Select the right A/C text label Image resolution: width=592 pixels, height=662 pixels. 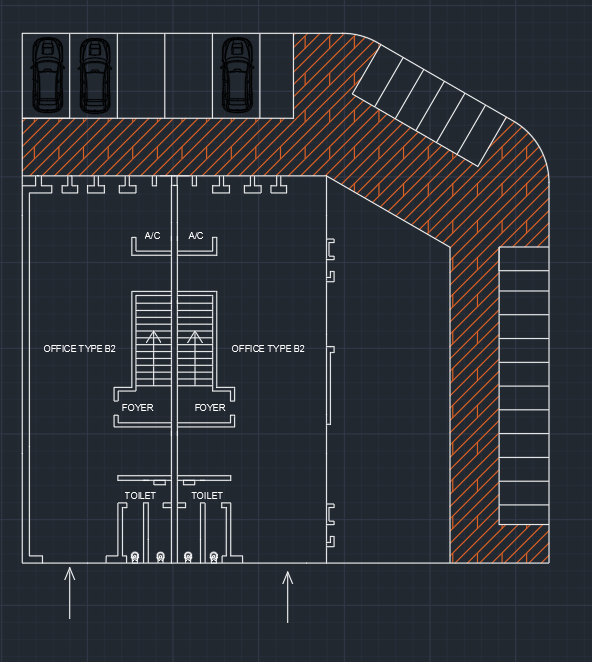click(196, 236)
